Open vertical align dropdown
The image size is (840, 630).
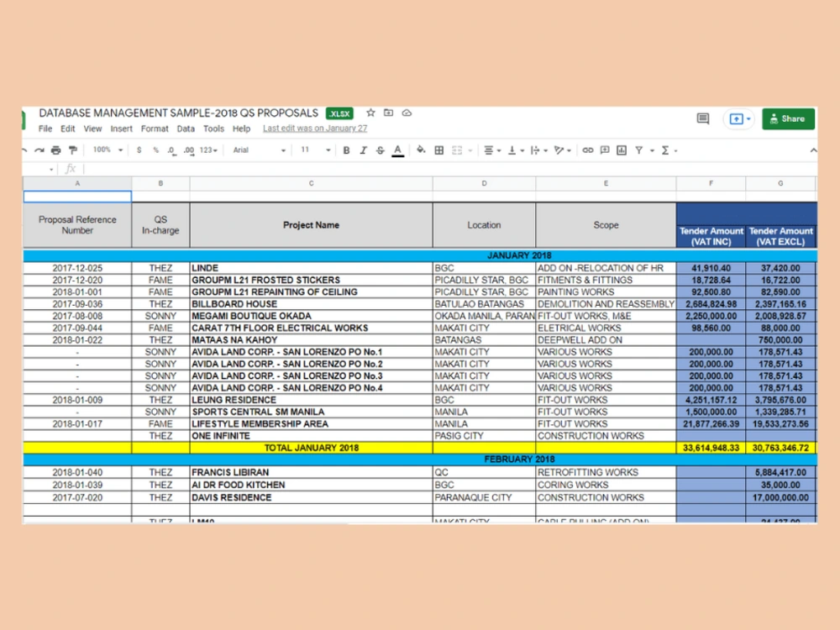pos(516,150)
